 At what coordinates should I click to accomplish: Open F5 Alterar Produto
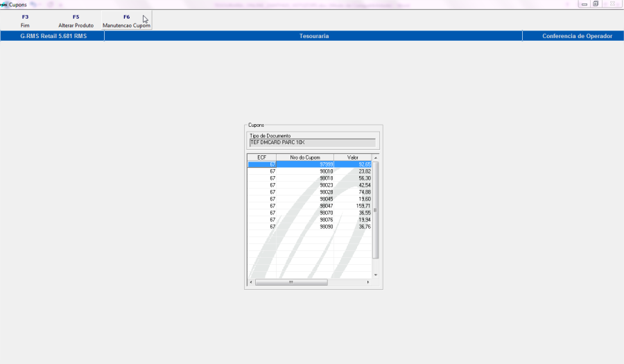coord(76,21)
